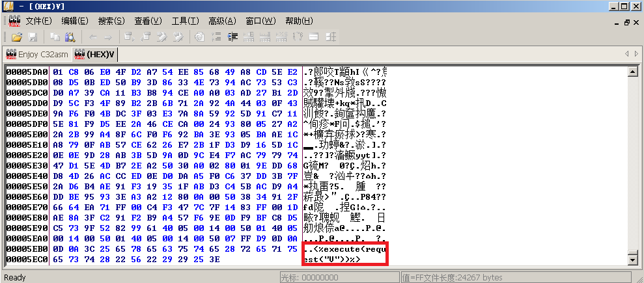The width and height of the screenshot is (644, 283).
Task: Click the last split layout toolbar icon
Action: (331, 37)
